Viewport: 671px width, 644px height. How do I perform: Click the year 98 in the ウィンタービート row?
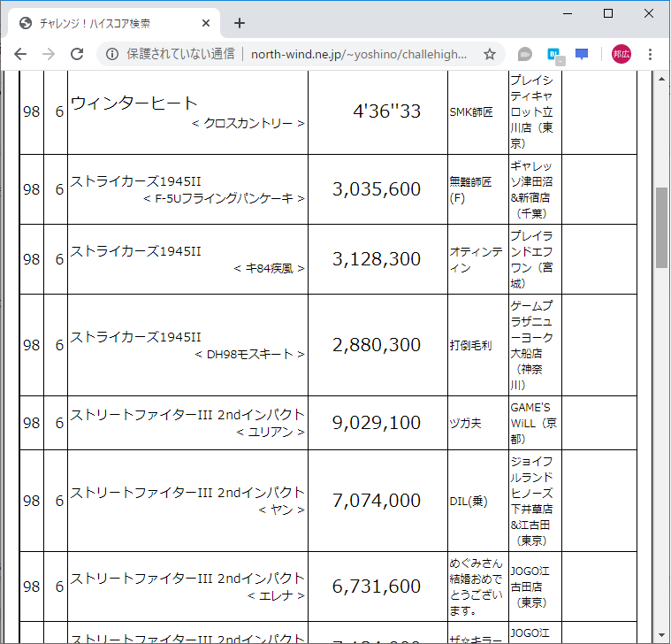tap(32, 111)
